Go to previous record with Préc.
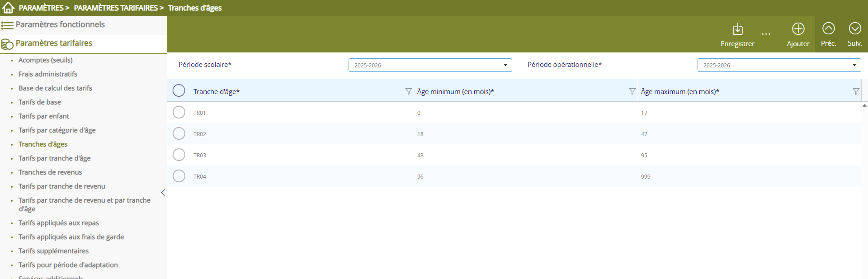The image size is (868, 279). point(828,29)
